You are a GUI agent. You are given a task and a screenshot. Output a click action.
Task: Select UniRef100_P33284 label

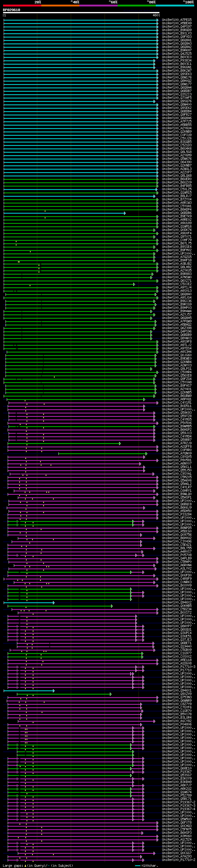[177, 515]
